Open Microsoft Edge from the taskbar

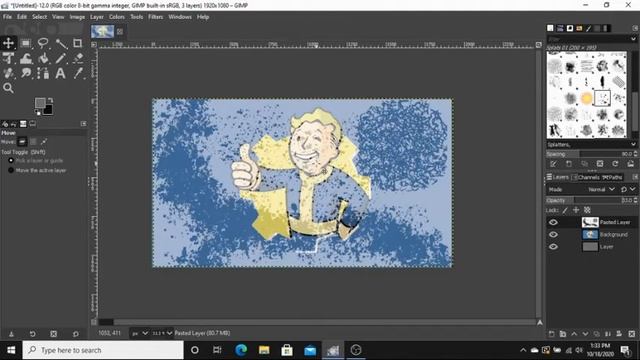click(241, 350)
